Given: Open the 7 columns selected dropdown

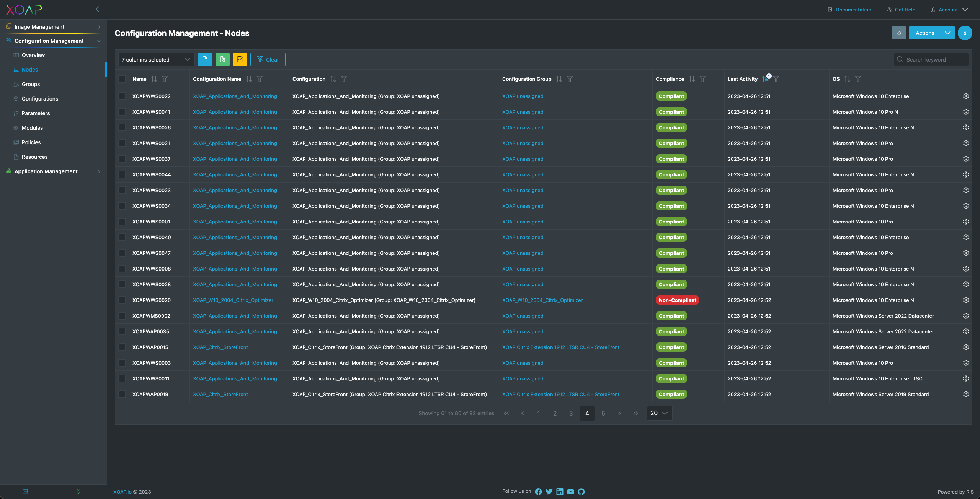Looking at the screenshot, I should [156, 59].
